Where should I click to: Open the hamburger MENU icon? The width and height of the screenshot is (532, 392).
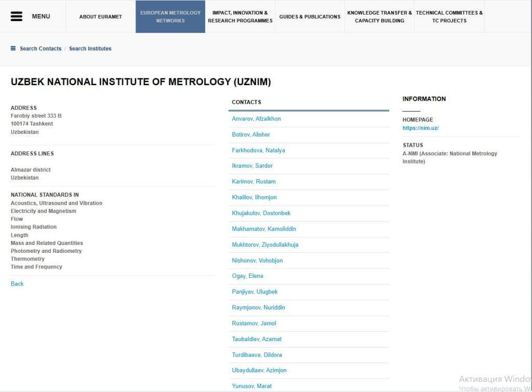point(17,16)
